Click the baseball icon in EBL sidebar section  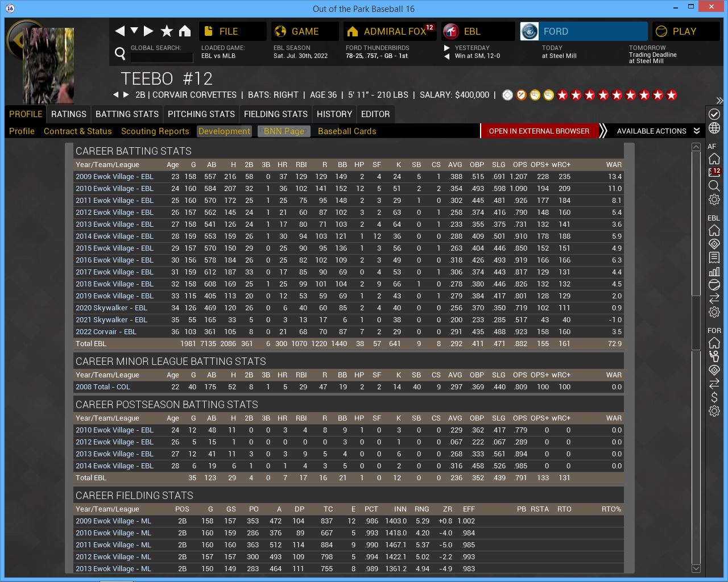[714, 285]
